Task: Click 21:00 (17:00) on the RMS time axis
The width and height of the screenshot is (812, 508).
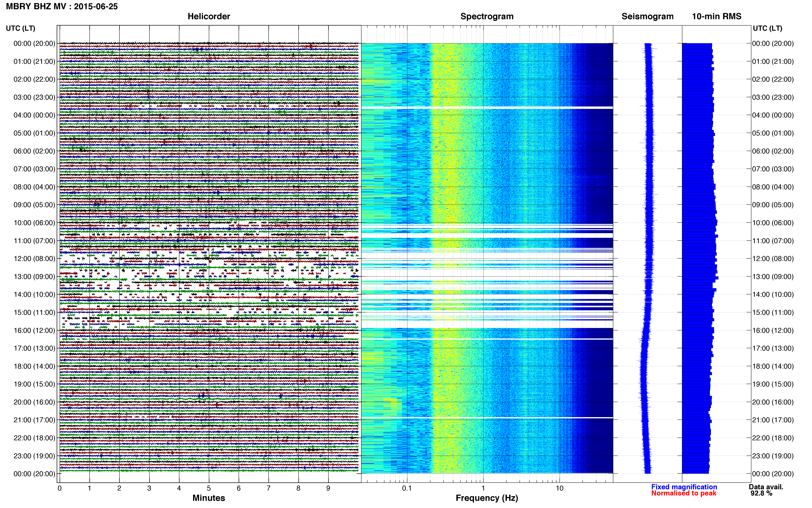Action: click(773, 420)
